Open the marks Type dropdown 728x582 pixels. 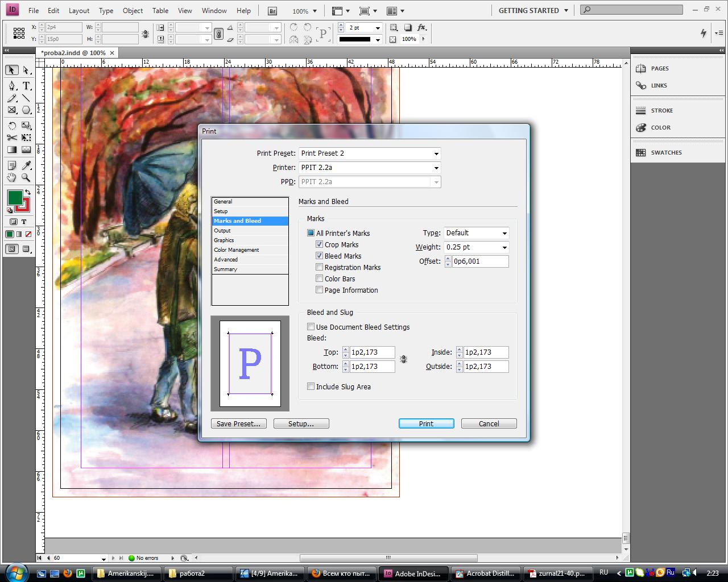(476, 233)
